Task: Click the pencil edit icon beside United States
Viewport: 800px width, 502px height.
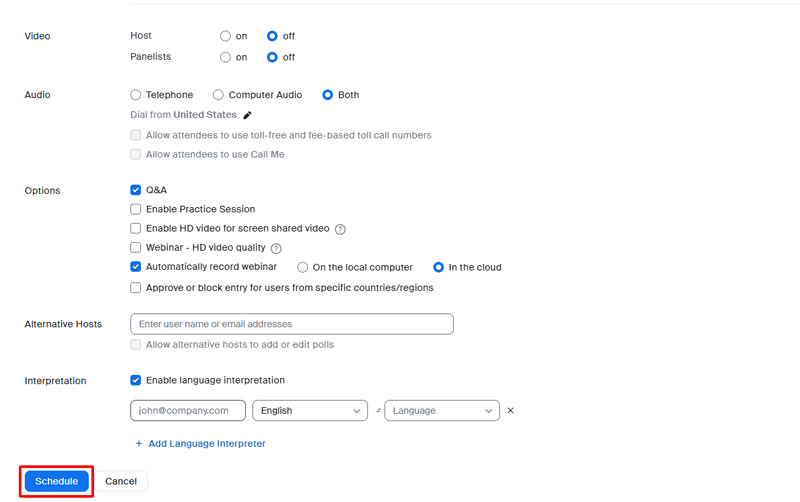Action: click(x=247, y=115)
